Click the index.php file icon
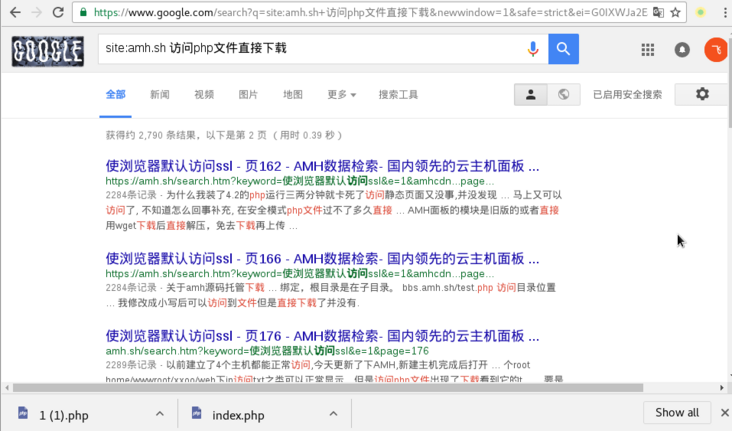This screenshot has height=431, width=732. pos(197,413)
